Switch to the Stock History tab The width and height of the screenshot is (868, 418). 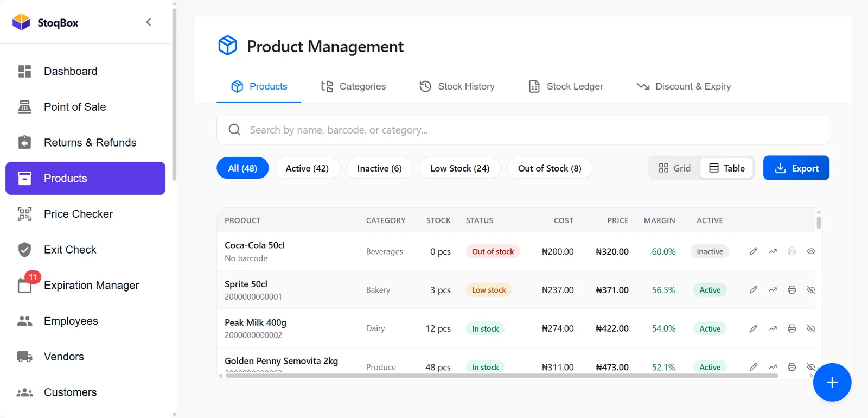(457, 86)
